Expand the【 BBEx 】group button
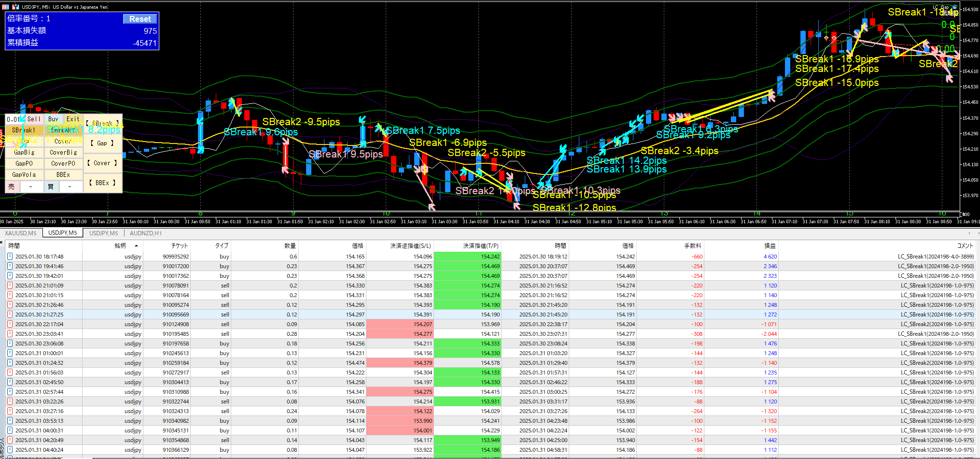This screenshot has width=980, height=459. click(102, 183)
